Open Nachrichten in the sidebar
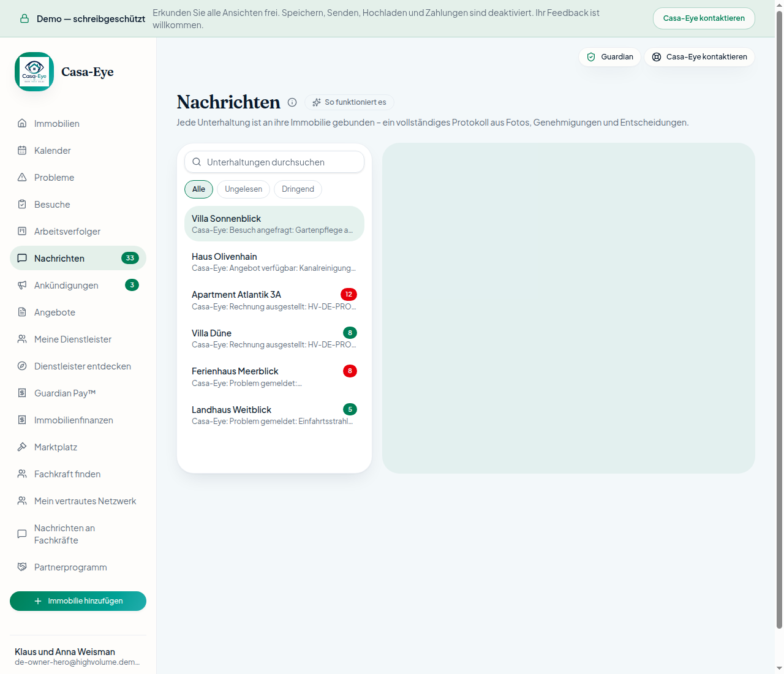The height and width of the screenshot is (674, 784). coord(78,258)
